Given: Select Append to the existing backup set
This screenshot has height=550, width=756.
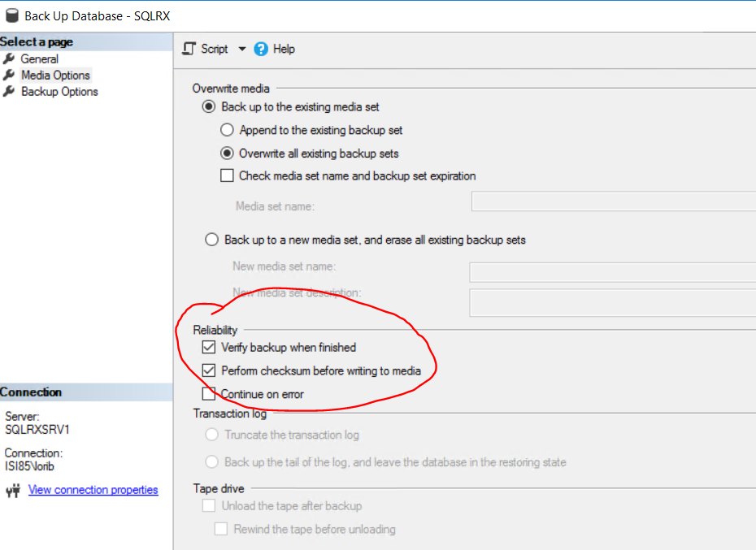Looking at the screenshot, I should pyautogui.click(x=227, y=130).
